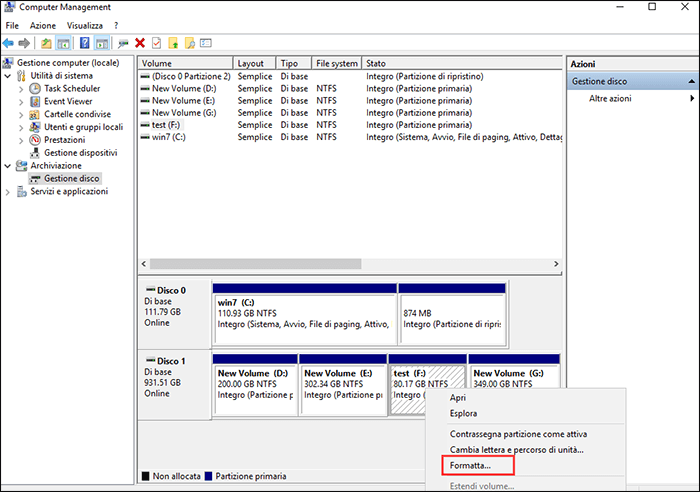
Task: Open the File menu
Action: pyautogui.click(x=12, y=25)
